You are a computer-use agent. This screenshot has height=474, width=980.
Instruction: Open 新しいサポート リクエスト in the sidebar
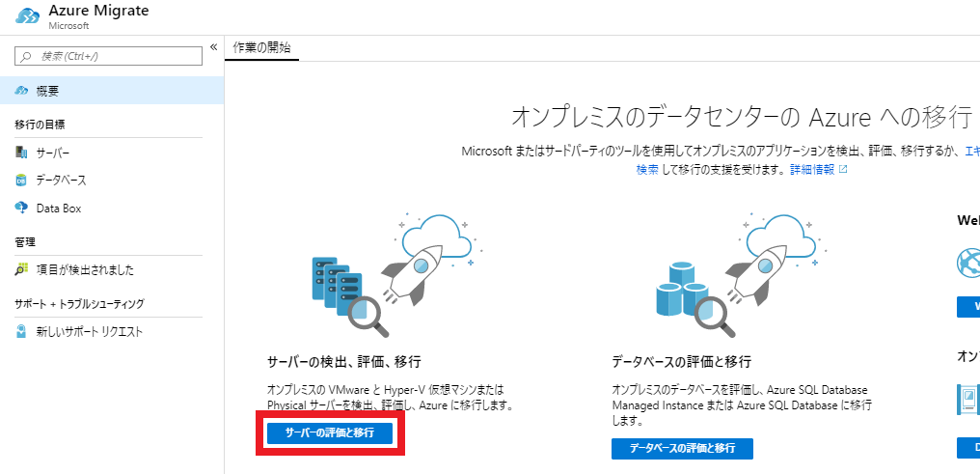(x=89, y=331)
